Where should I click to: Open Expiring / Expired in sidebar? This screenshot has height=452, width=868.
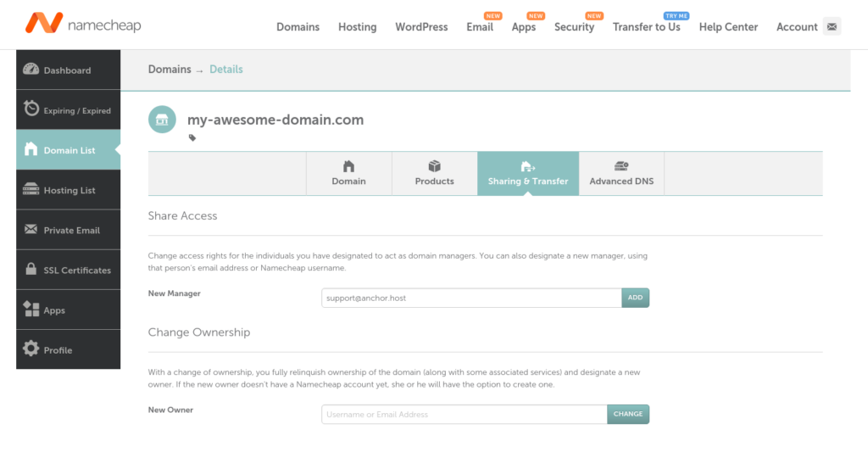68,109
